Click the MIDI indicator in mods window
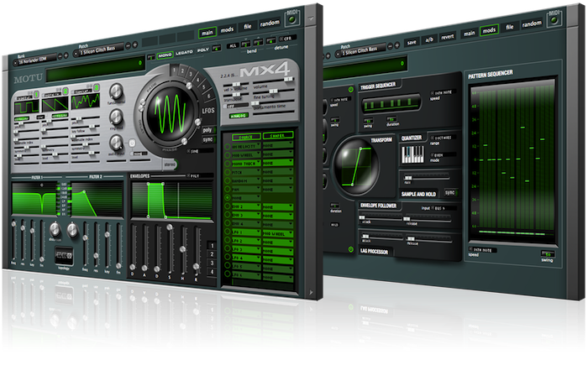This screenshot has height=365, width=588. (554, 18)
